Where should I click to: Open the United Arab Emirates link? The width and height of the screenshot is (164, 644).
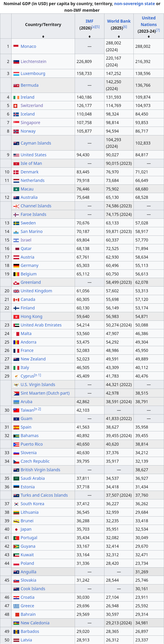click(x=41, y=325)
